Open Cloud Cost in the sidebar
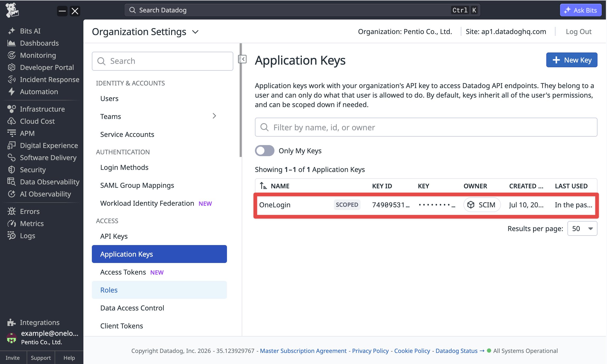Screen dimensions: 607x364 [37, 121]
